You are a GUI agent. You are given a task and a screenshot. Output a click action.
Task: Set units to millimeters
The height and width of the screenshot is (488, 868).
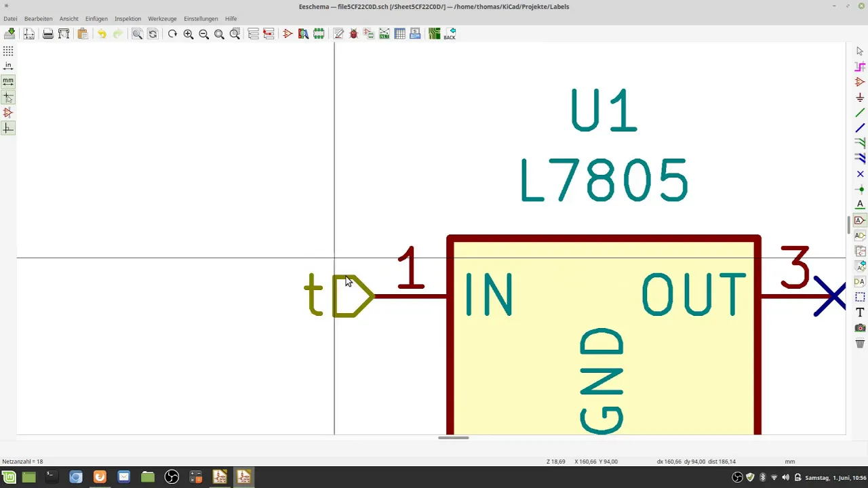coord(8,82)
